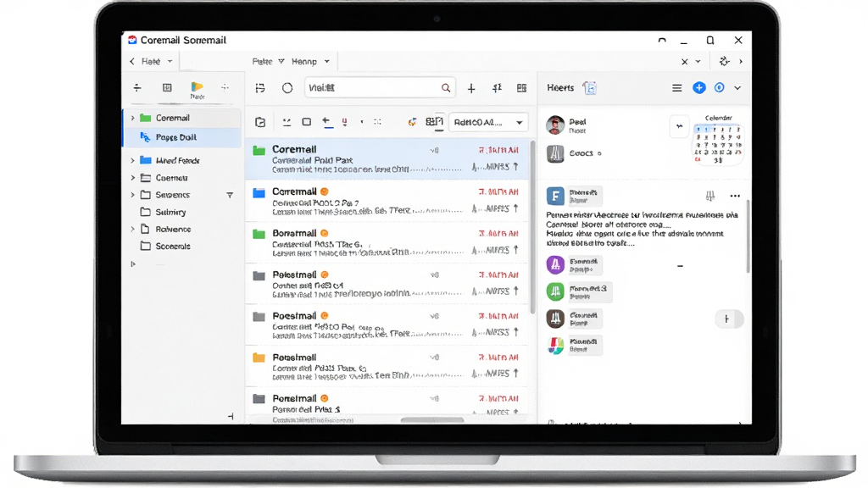868x488 pixels.
Task: Click the Calendar thumbnail in the right panel
Action: [x=718, y=141]
